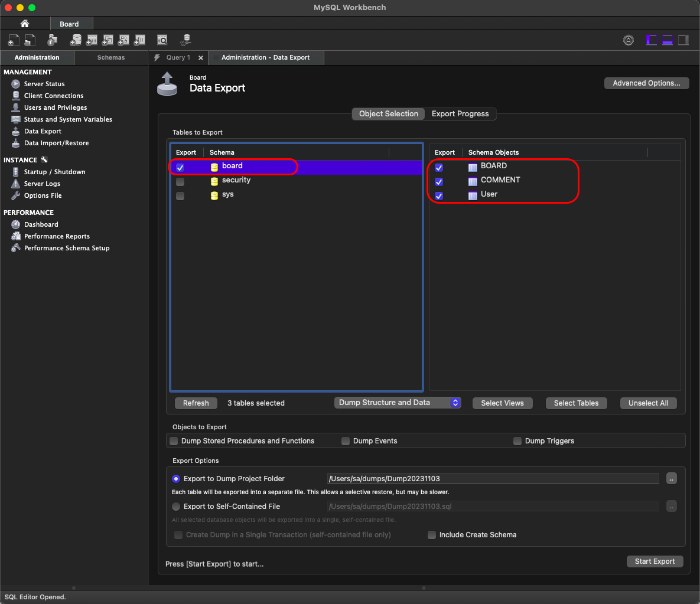Open the Dump Structure and Data dropdown
Viewport: 700px width, 604px height.
398,402
